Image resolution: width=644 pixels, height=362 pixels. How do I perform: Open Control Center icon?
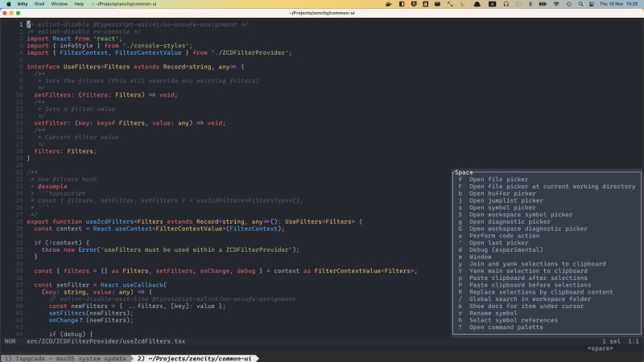pos(592,4)
